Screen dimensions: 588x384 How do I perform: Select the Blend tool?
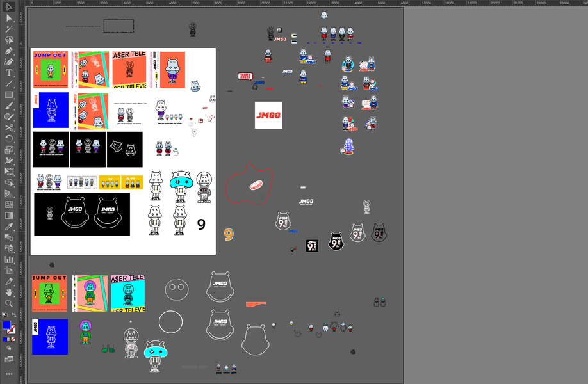pyautogui.click(x=8, y=237)
